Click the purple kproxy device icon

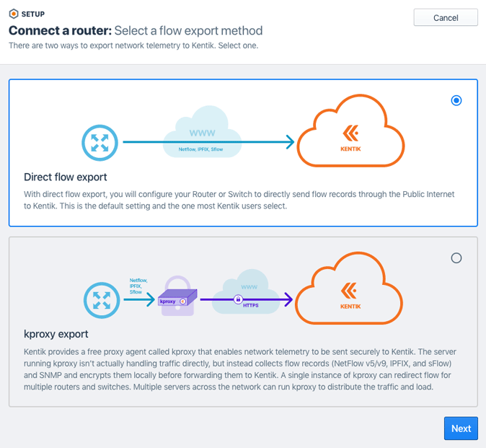(177, 297)
